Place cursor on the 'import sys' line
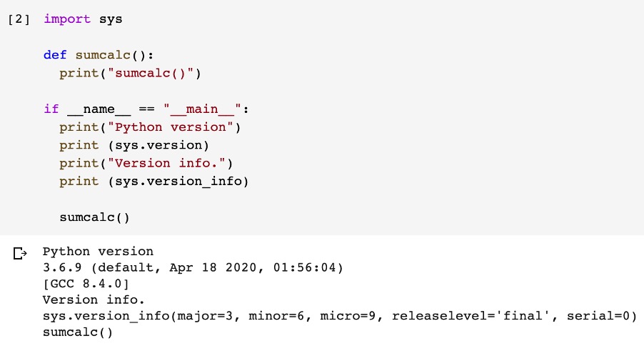 coord(83,19)
